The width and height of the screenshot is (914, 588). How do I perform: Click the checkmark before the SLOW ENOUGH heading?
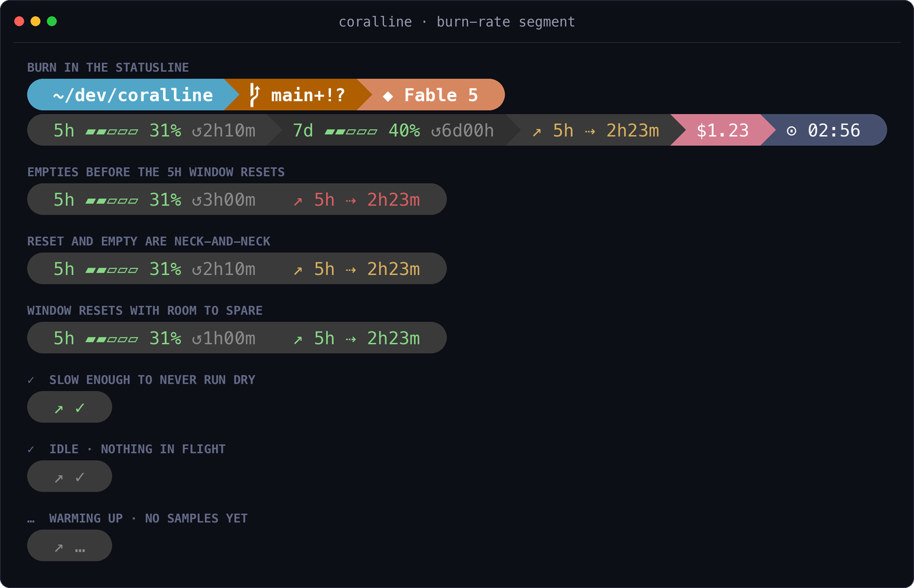coord(31,380)
